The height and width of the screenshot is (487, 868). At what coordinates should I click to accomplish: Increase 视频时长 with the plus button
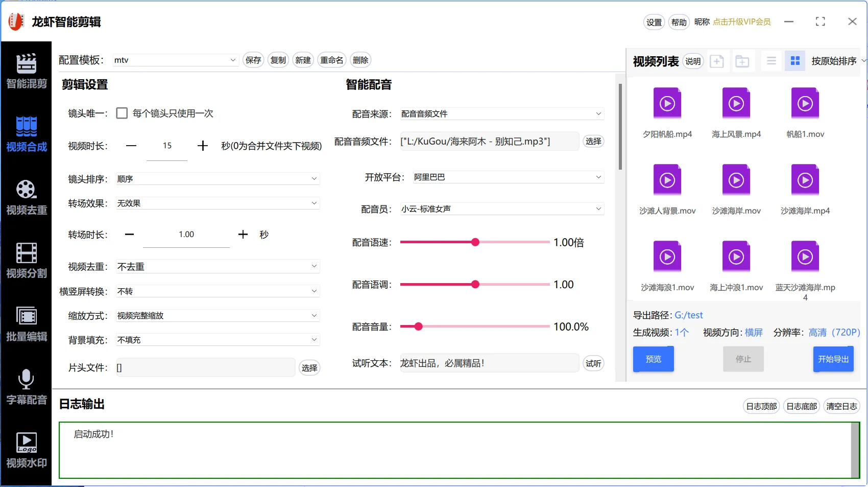(203, 146)
